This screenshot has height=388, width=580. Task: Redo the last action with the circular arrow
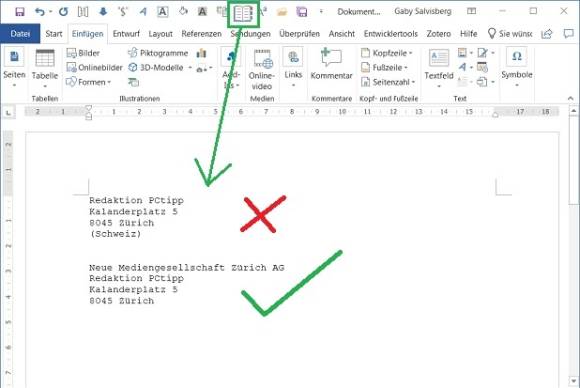click(x=64, y=12)
